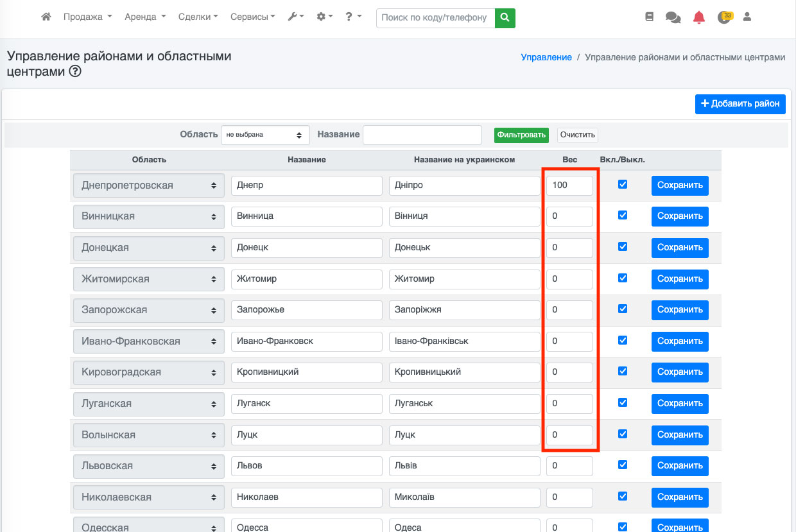The width and height of the screenshot is (796, 532).
Task: View notifications via the red bell
Action: tap(699, 18)
